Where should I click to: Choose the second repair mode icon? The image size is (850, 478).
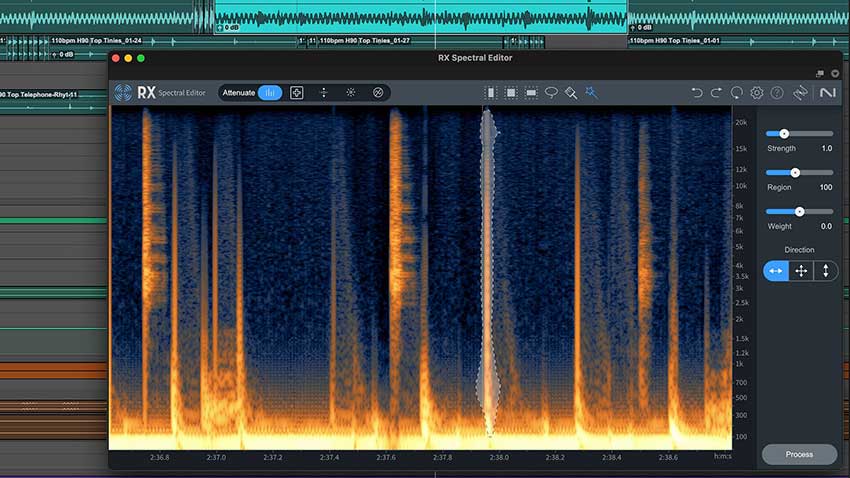coord(297,92)
